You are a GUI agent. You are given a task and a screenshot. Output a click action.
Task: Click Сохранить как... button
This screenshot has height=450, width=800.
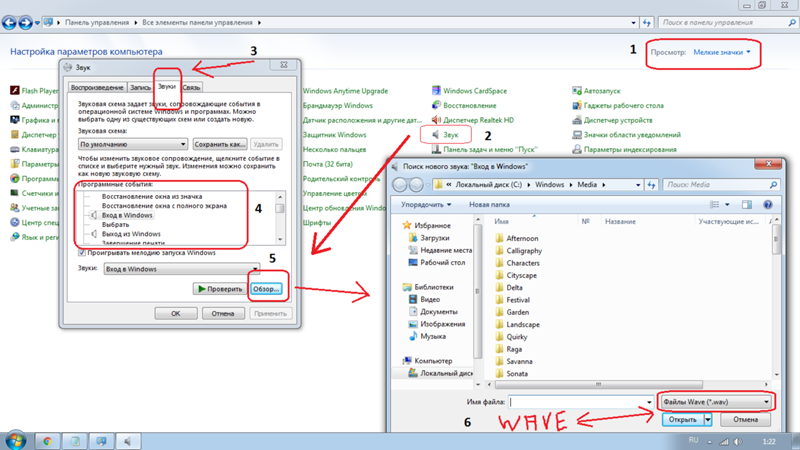(220, 144)
